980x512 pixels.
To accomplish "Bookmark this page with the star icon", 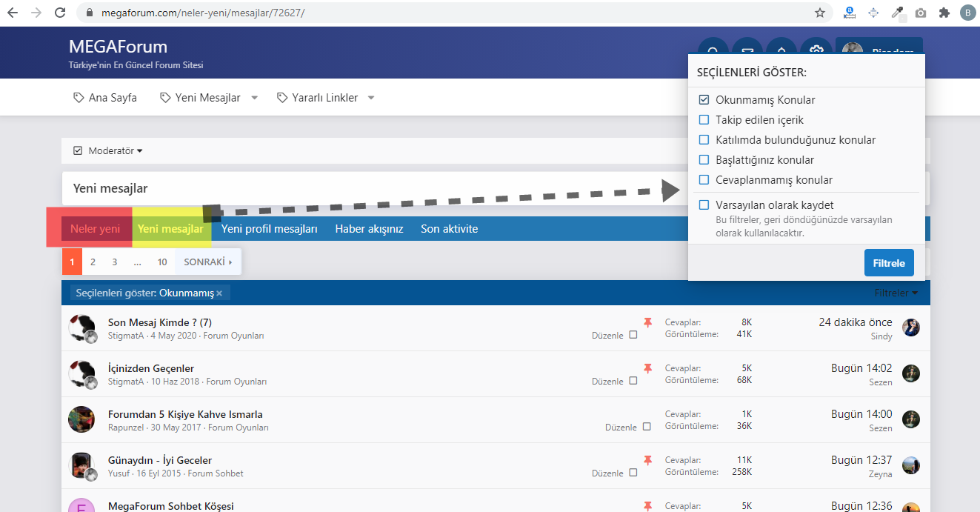I will (x=819, y=13).
